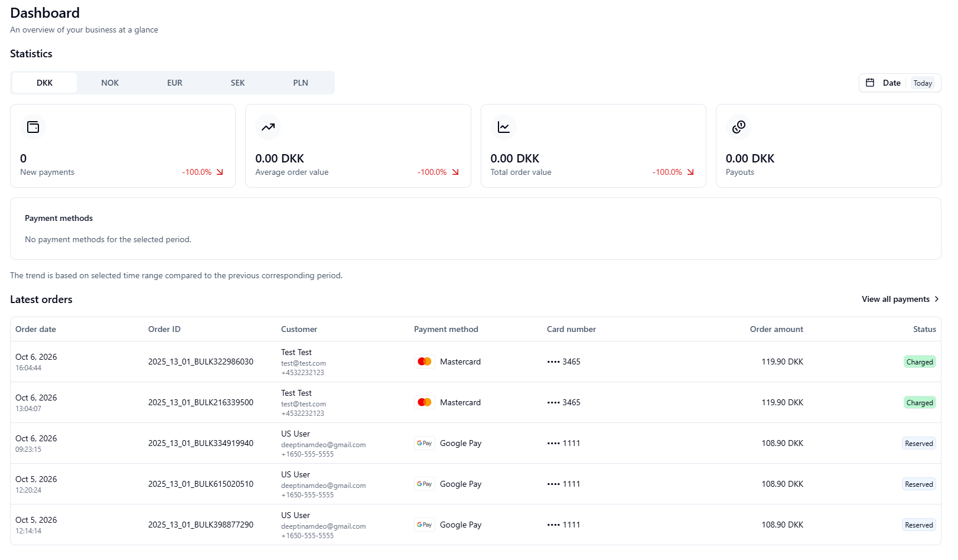Switch to the SEK currency tab

tap(237, 83)
